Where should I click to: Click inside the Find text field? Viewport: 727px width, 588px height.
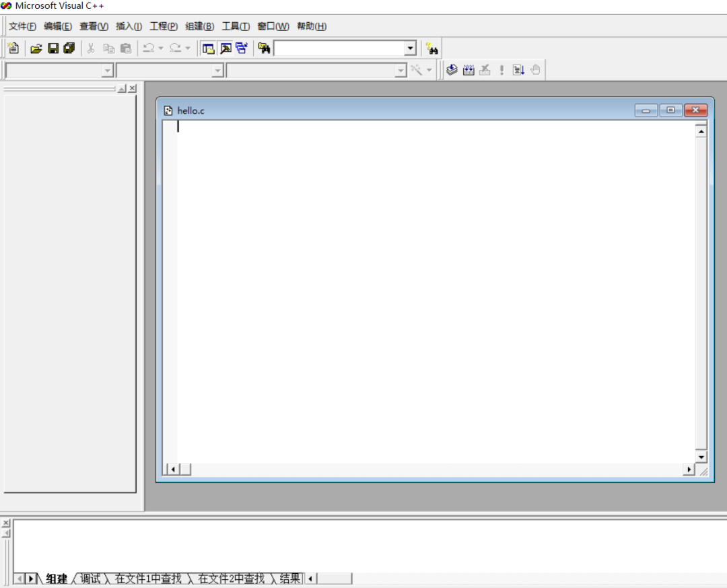[x=339, y=48]
